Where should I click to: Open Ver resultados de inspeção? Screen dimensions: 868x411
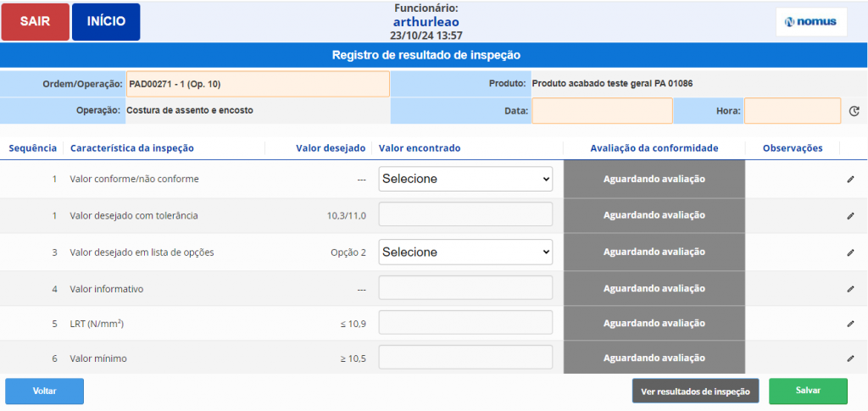[695, 392]
